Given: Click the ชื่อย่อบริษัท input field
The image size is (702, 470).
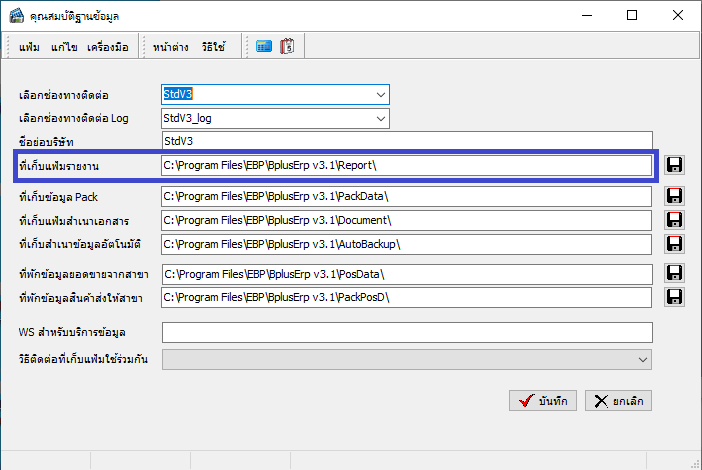Looking at the screenshot, I should 406,142.
